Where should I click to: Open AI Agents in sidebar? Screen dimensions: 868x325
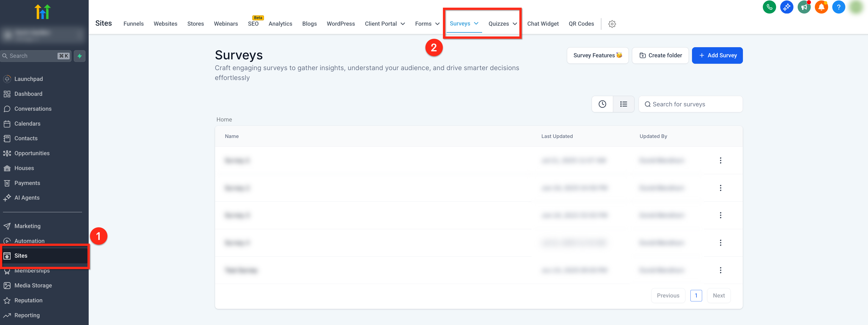(27, 198)
